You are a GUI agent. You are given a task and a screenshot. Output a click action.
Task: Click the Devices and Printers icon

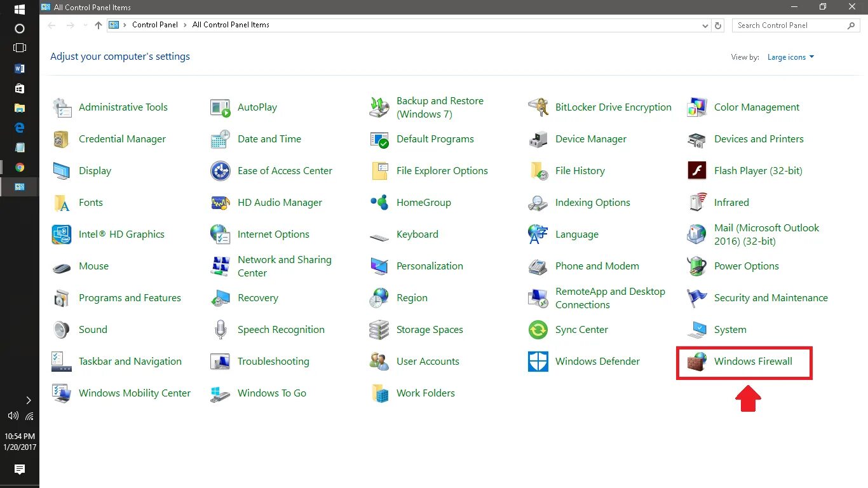click(697, 139)
